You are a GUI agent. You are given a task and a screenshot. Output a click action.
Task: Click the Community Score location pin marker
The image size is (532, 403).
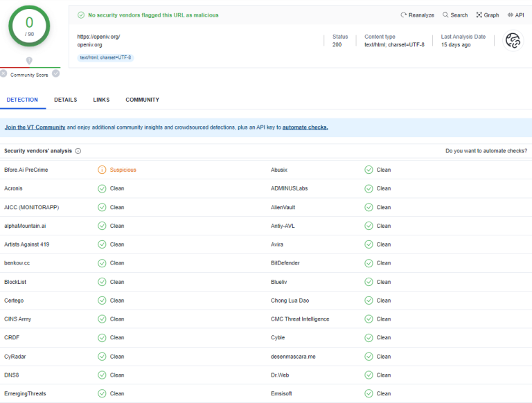pos(29,61)
